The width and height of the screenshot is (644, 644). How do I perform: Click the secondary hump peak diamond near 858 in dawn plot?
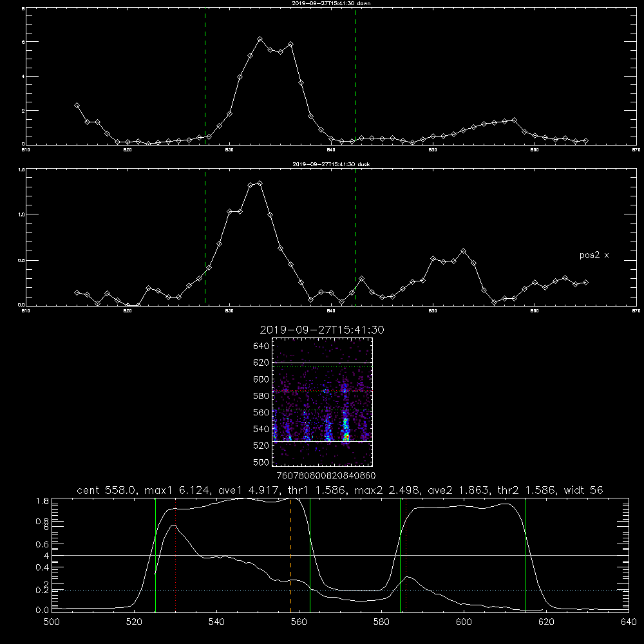click(x=514, y=120)
